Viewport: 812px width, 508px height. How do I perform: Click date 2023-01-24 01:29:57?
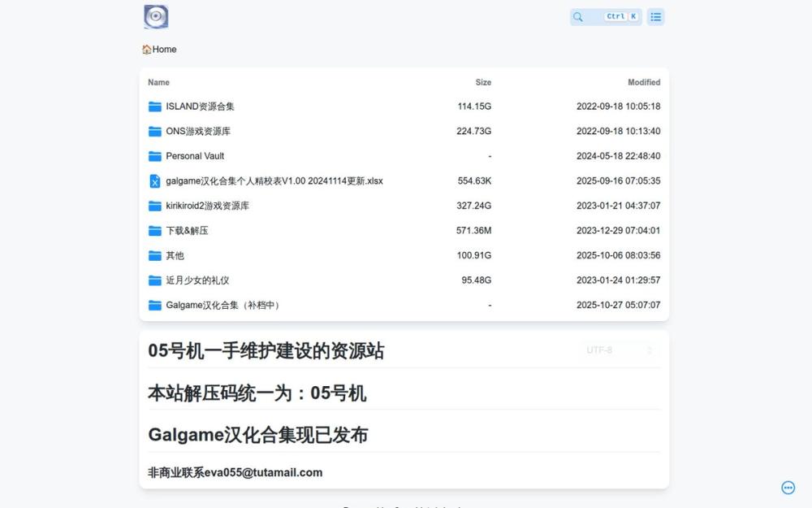(618, 281)
